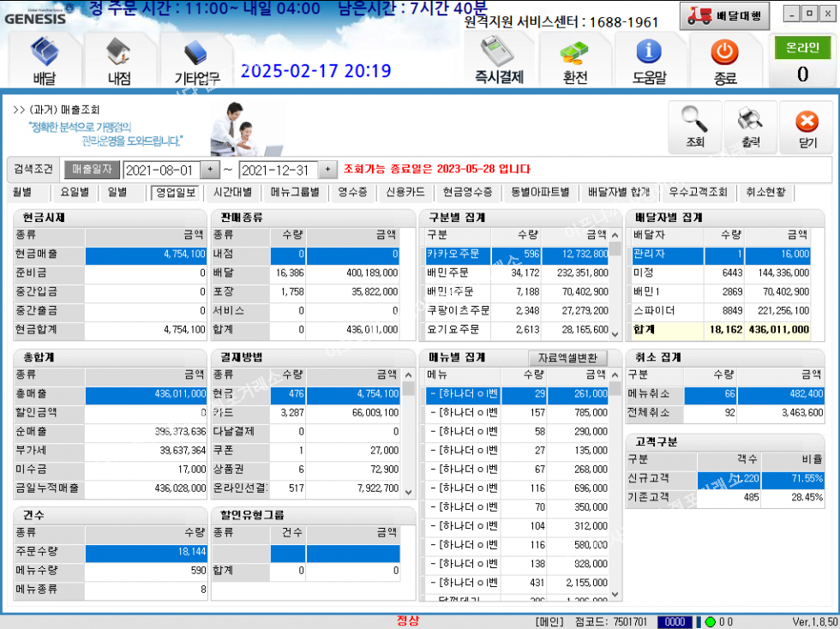This screenshot has height=629, width=840.
Task: Expand the end date picker plus button
Action: (x=326, y=170)
